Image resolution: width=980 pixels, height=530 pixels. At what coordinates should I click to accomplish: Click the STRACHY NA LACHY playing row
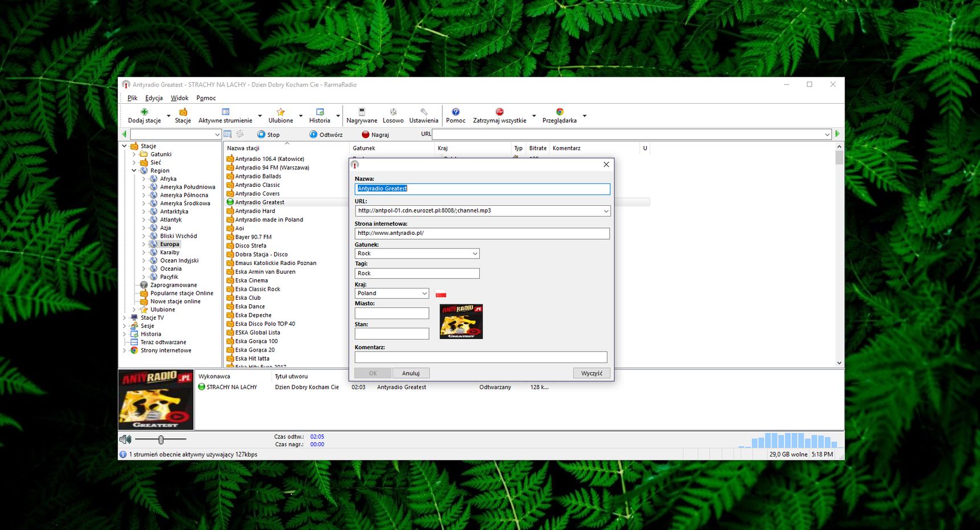pos(373,387)
